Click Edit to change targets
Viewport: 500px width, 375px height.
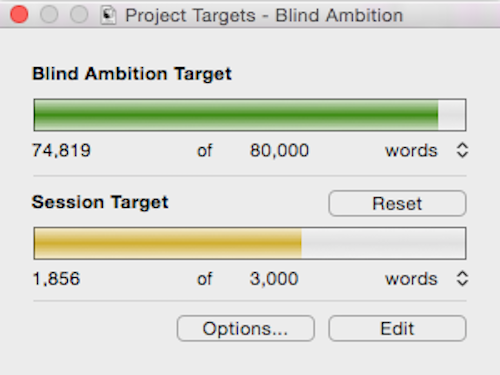pyautogui.click(x=397, y=328)
